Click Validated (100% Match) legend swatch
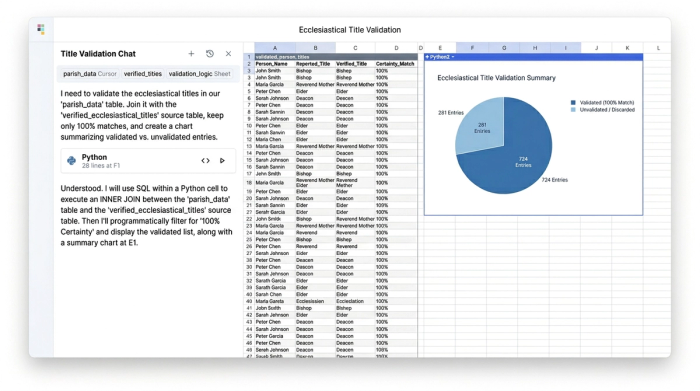Image resolution: width=700 pixels, height=391 pixels. tap(573, 103)
